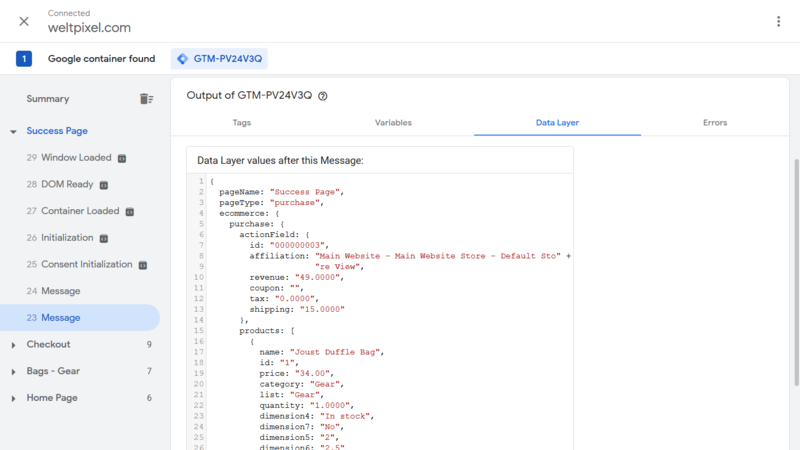Open the three-dot overflow menu
Image resolution: width=800 pixels, height=450 pixels.
click(x=778, y=21)
